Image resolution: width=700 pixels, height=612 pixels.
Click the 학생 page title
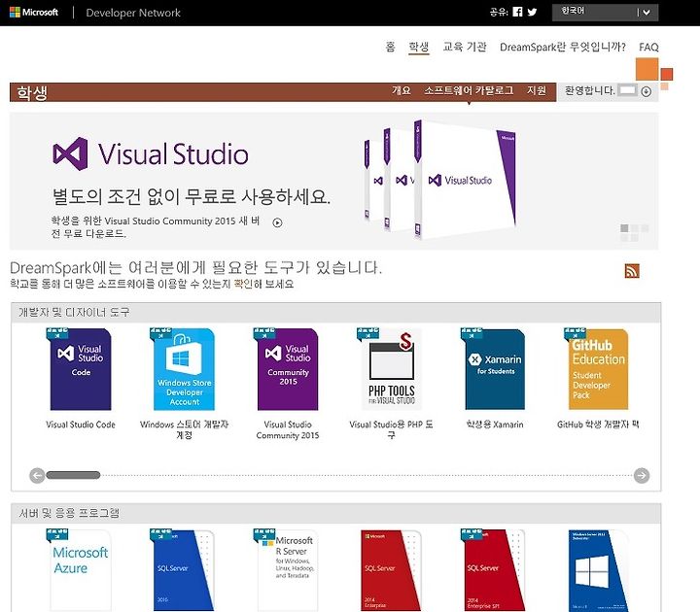32,93
